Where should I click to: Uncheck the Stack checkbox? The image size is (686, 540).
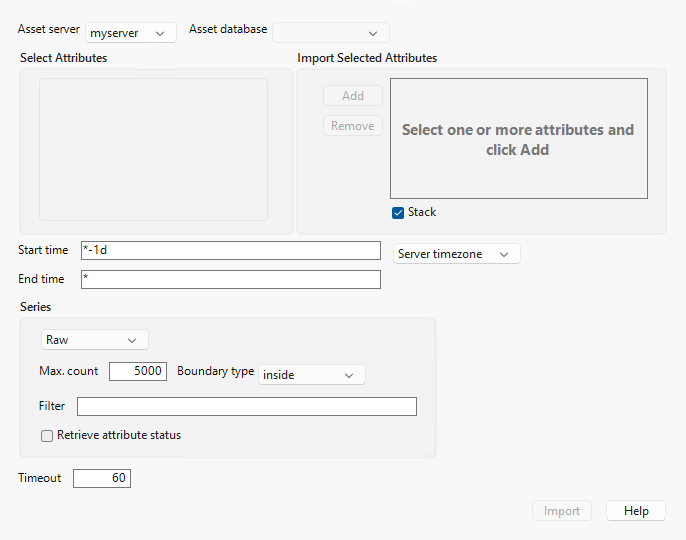pyautogui.click(x=398, y=213)
